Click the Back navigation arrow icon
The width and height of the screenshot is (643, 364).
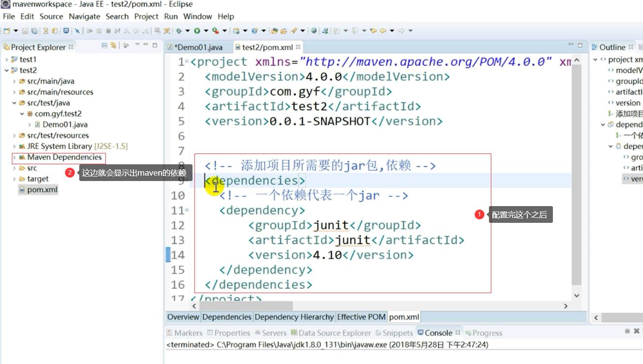383,30
